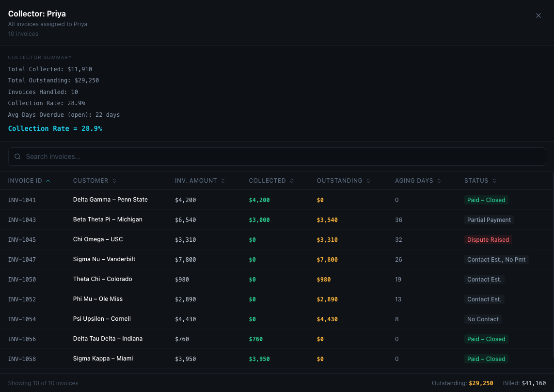Click customer Beta Theta Pi – Michigan

pos(108,220)
